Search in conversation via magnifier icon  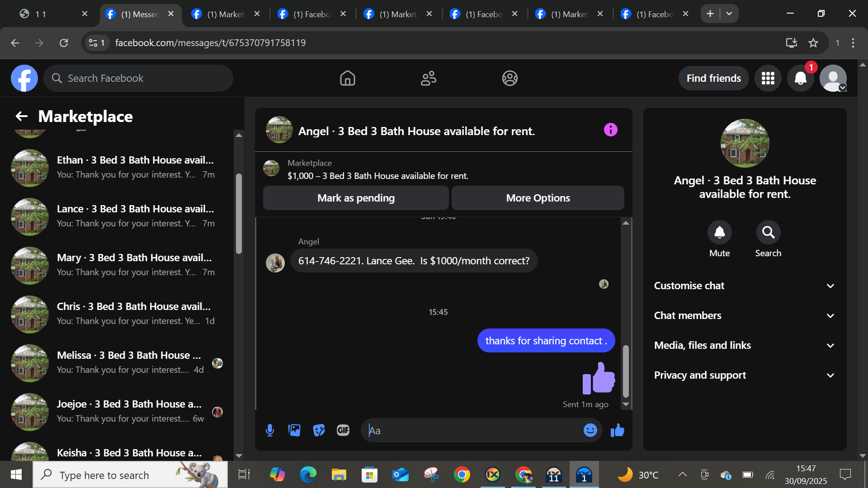click(x=768, y=232)
